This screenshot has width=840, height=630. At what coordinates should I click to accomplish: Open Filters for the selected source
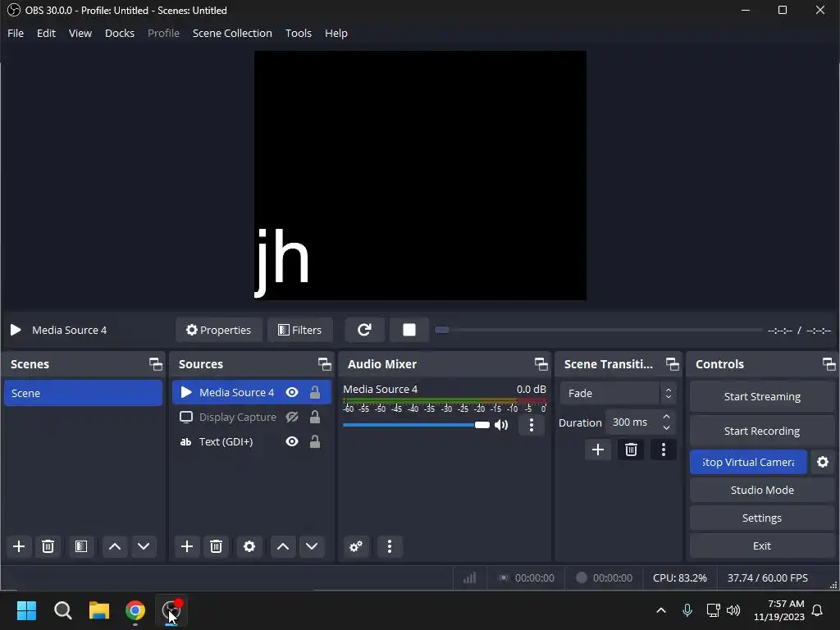pyautogui.click(x=300, y=330)
